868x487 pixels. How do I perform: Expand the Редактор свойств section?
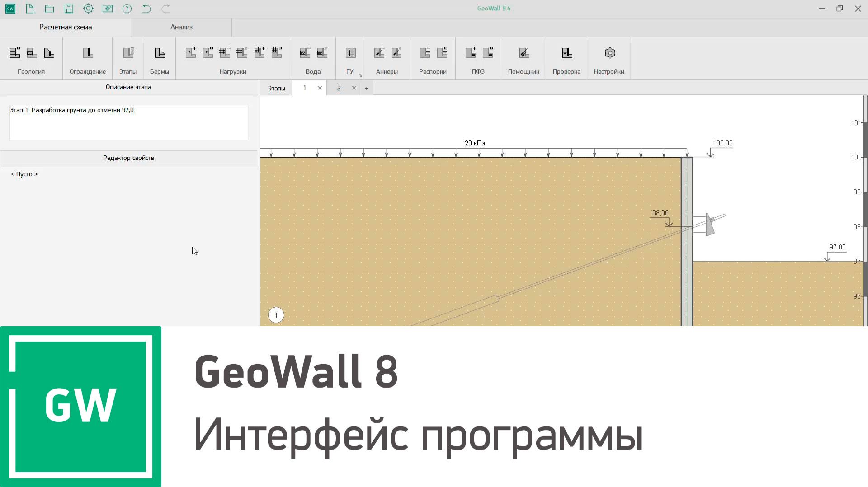[x=128, y=158]
